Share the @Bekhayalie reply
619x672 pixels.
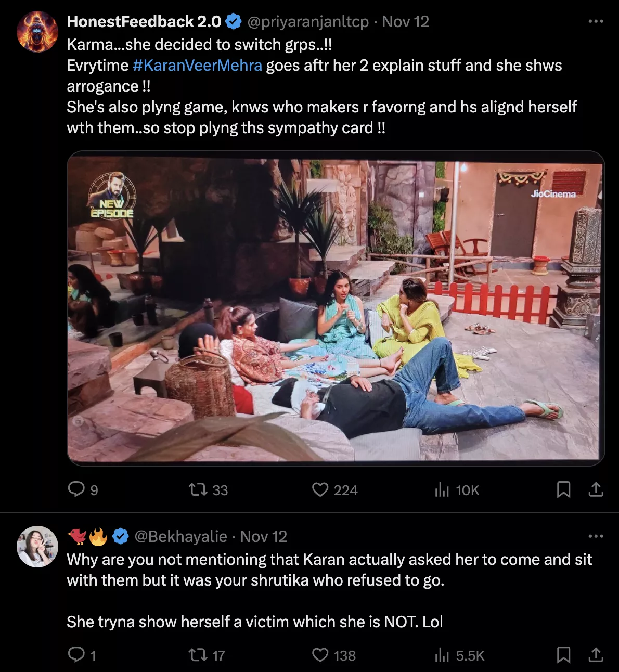596,655
